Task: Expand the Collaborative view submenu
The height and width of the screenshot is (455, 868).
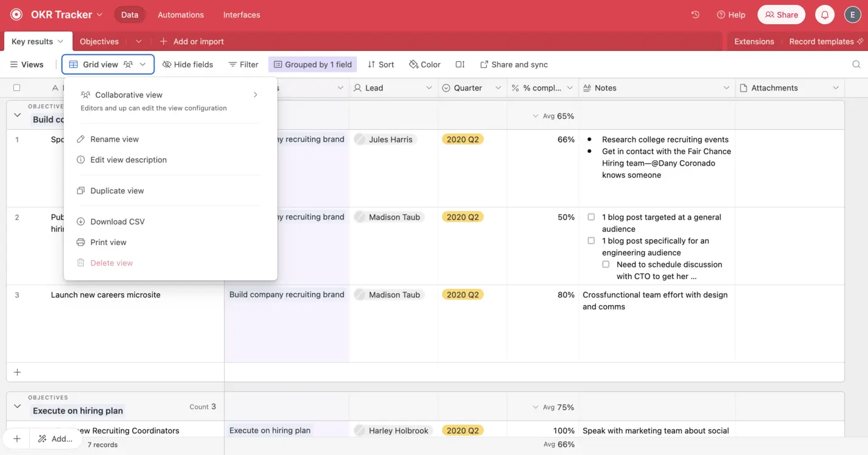Action: click(x=256, y=95)
